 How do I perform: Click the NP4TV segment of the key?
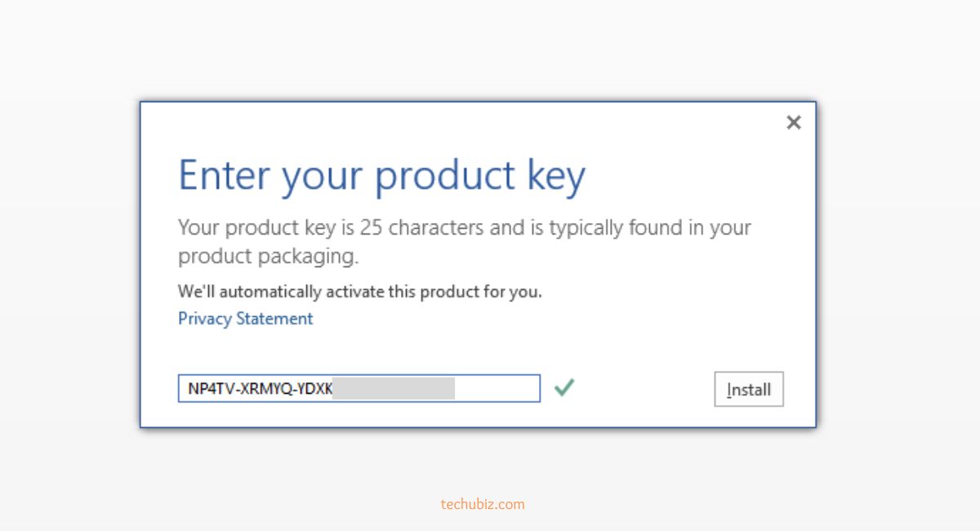[x=207, y=389]
